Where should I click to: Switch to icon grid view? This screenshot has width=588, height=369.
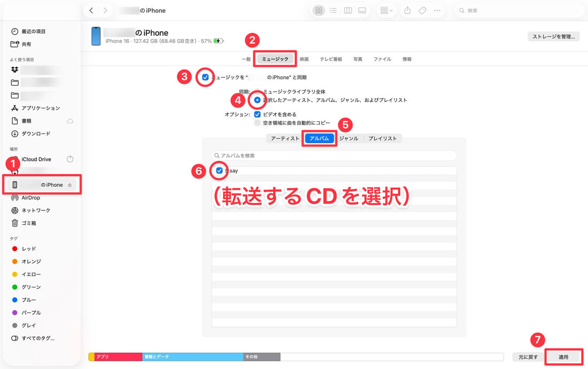click(x=319, y=11)
